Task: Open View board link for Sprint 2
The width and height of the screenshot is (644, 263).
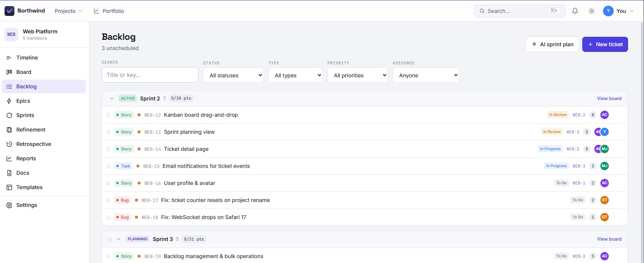Action: pyautogui.click(x=609, y=99)
